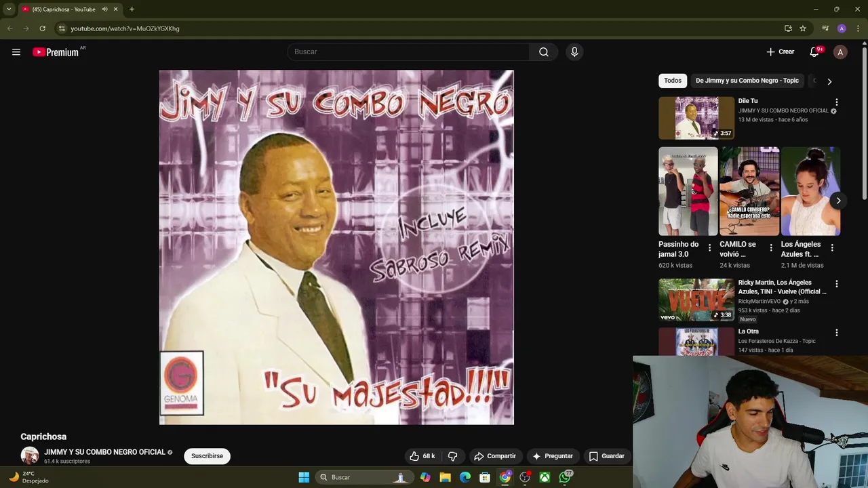Open options for Dile Tu video
This screenshot has width=868, height=488.
pos(837,102)
